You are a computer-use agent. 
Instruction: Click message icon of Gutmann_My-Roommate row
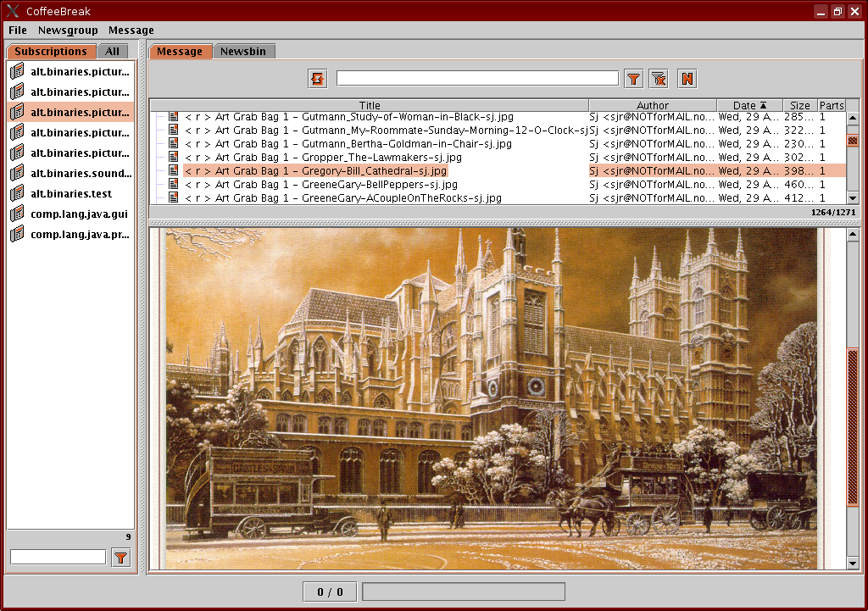[x=173, y=130]
